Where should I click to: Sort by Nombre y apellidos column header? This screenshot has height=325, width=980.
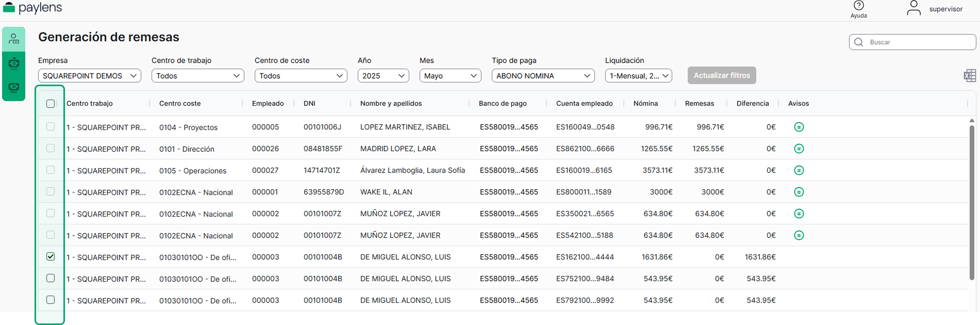391,103
